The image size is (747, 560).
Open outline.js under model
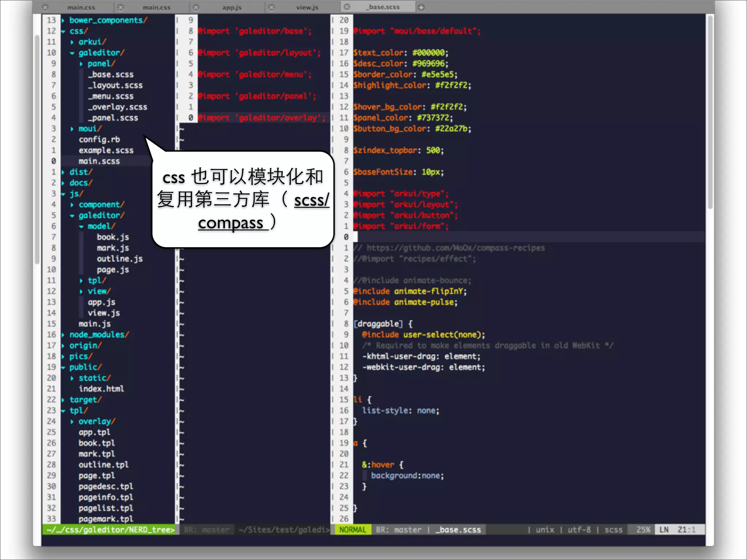click(x=120, y=259)
